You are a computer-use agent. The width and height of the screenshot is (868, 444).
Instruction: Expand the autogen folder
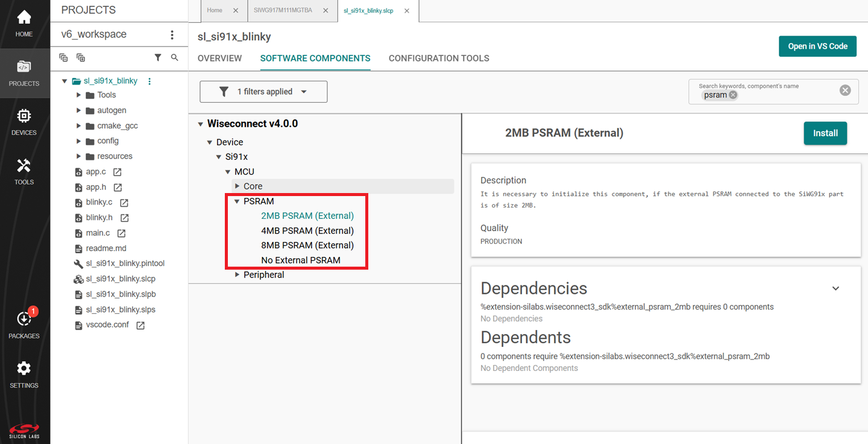(79, 110)
